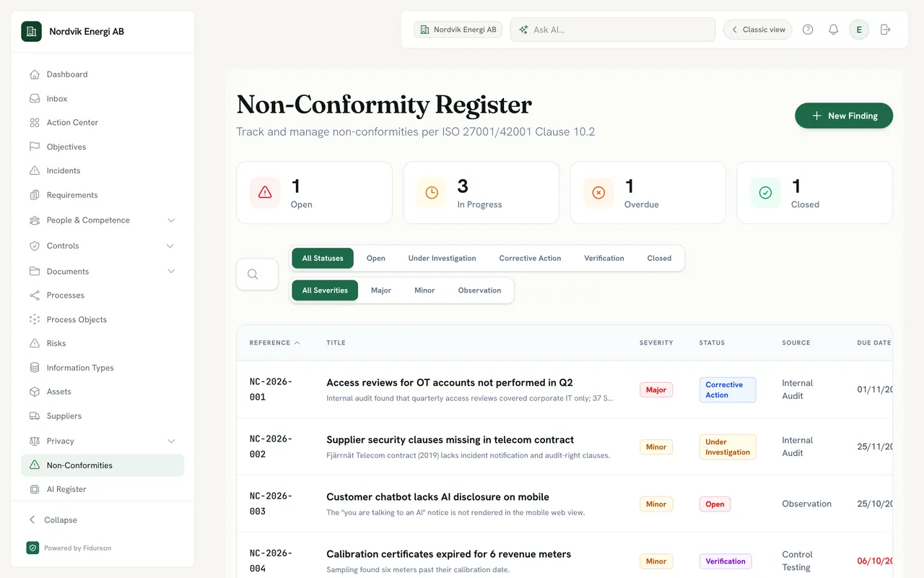Open finding Customer chatbot lacks AI disclosure
924x578 pixels.
point(437,497)
